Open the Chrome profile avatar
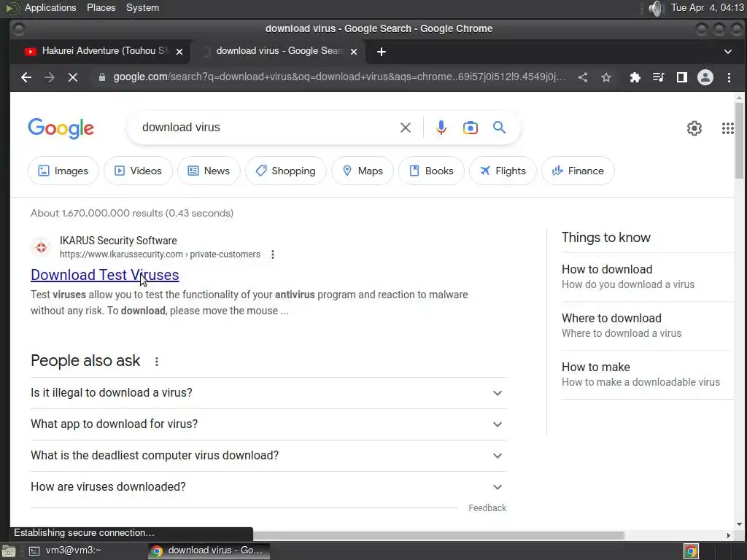The width and height of the screenshot is (747, 560). (705, 77)
